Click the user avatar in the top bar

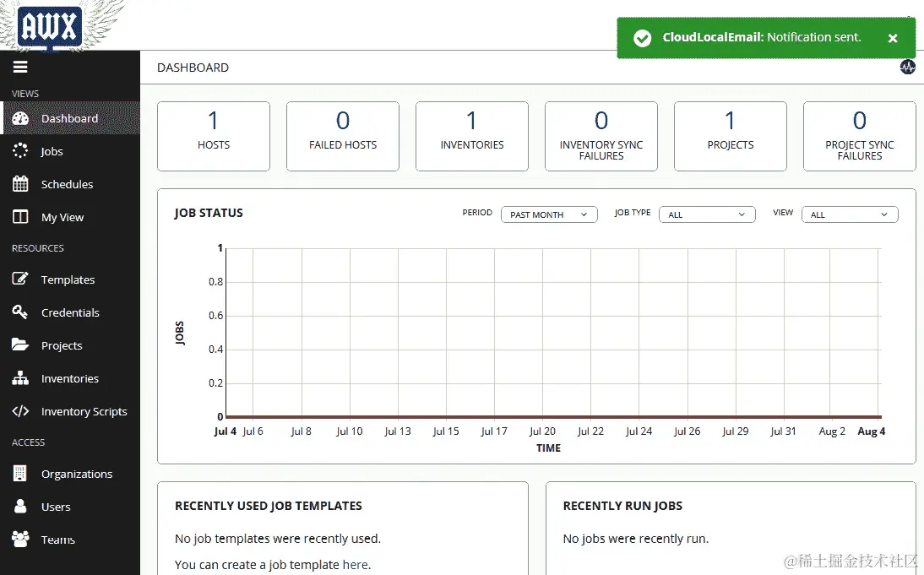click(907, 67)
